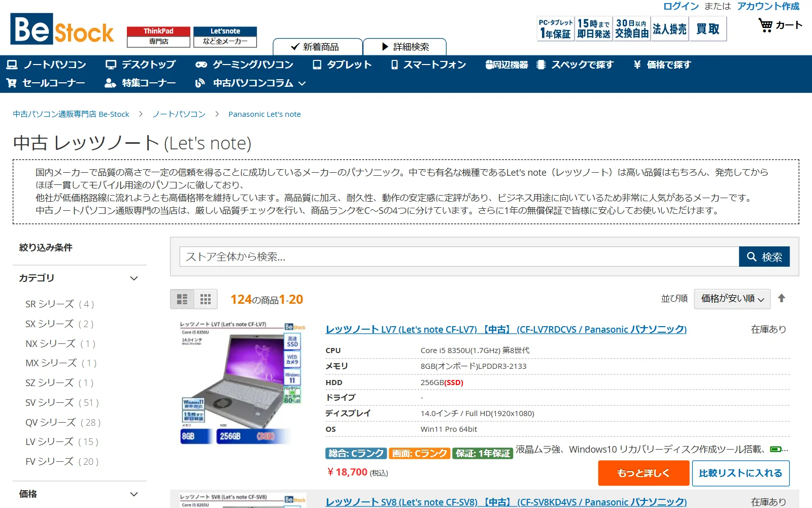The width and height of the screenshot is (812, 508).
Task: Open 価格で探す menu
Action: pos(662,65)
